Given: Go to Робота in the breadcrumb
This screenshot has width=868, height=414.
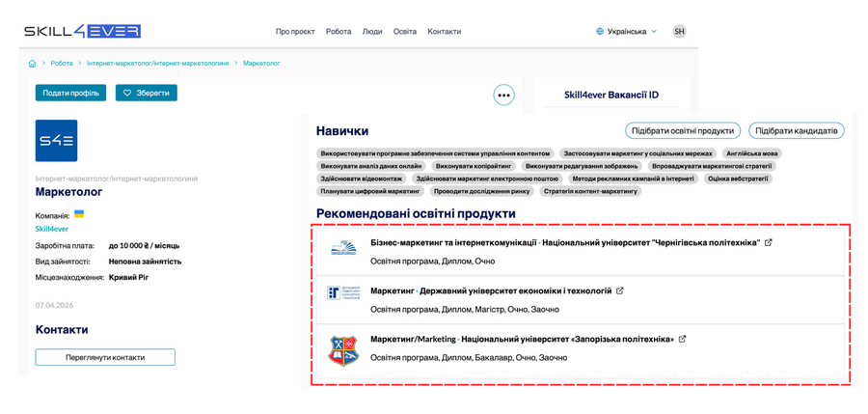Looking at the screenshot, I should point(62,63).
